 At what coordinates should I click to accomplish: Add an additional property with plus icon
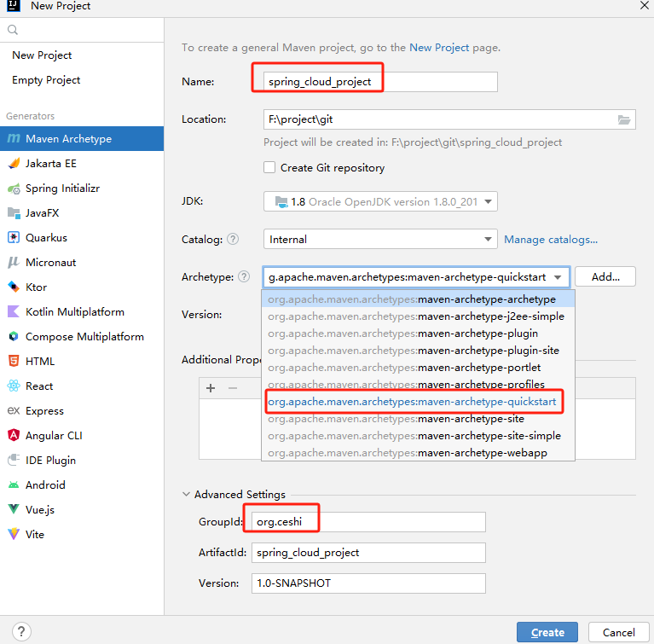tap(211, 388)
